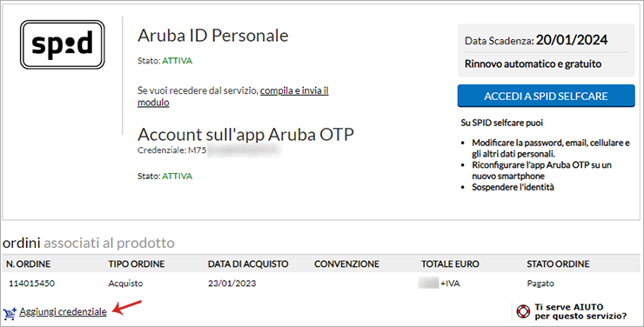Click the purchase date 23/01/2023

232,284
